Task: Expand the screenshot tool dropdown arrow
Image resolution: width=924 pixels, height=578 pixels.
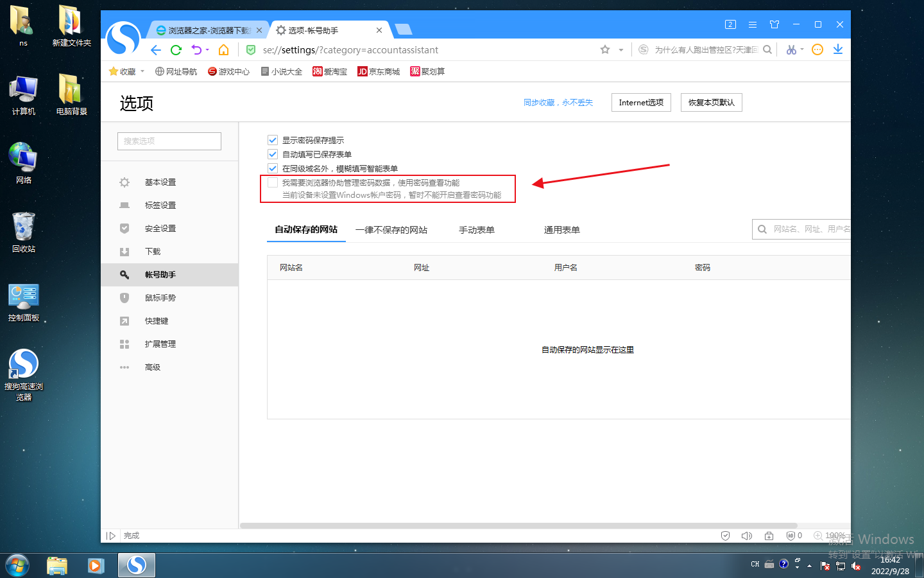Action: 801,49
